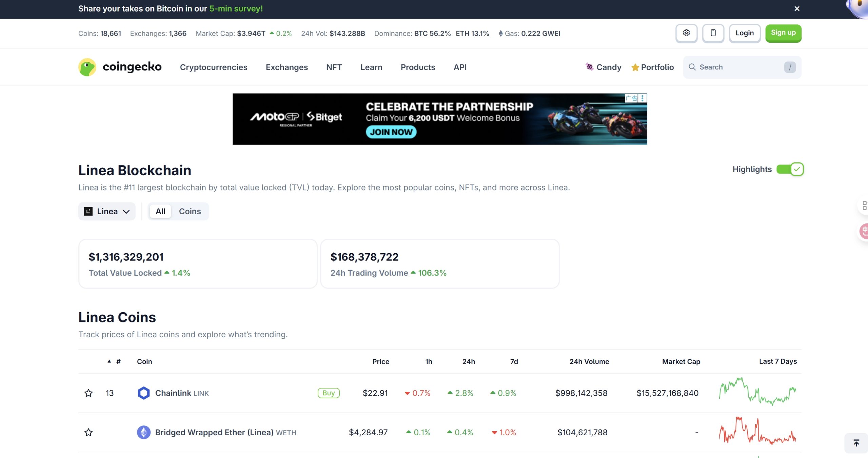Screen dimensions: 868x458
Task: Click Market Cap $3.946T value
Action: [251, 34]
